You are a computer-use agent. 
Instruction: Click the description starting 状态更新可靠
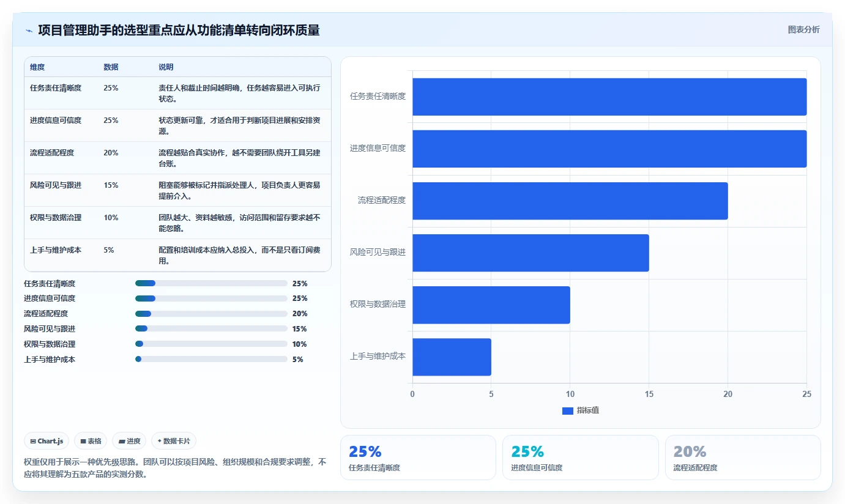[239, 126]
